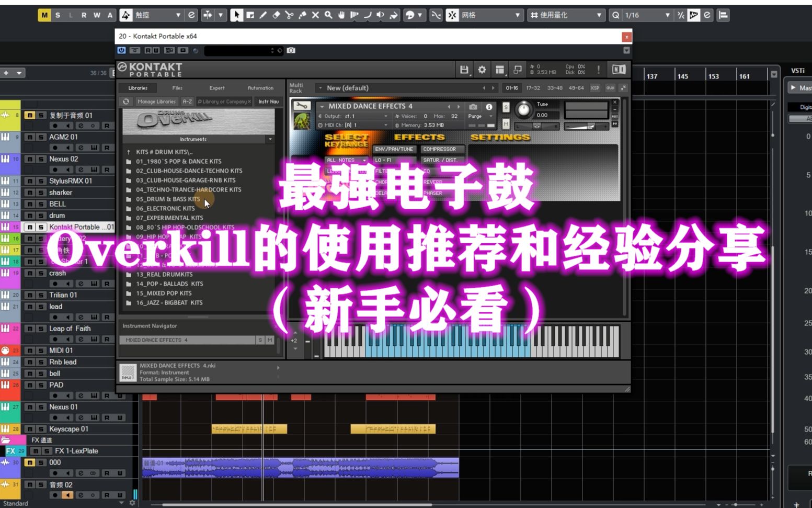The width and height of the screenshot is (812, 508).
Task: Select the Object Selection arrow tool
Action: point(237,15)
